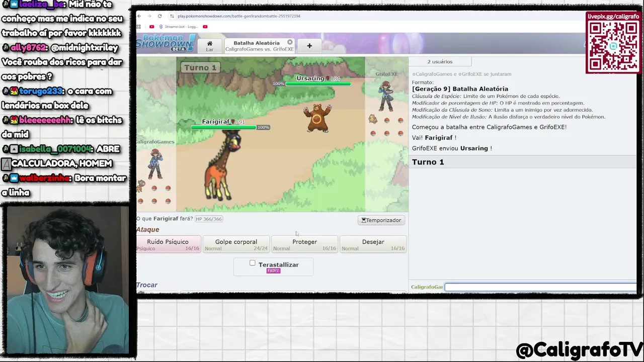Start the Temporizador battle timer

click(381, 220)
